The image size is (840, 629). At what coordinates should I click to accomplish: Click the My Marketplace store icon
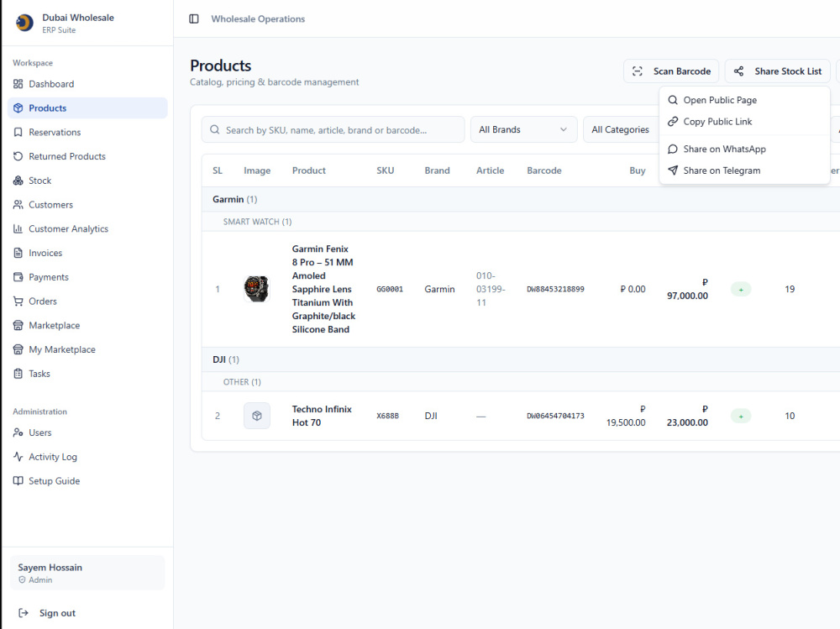coord(18,349)
